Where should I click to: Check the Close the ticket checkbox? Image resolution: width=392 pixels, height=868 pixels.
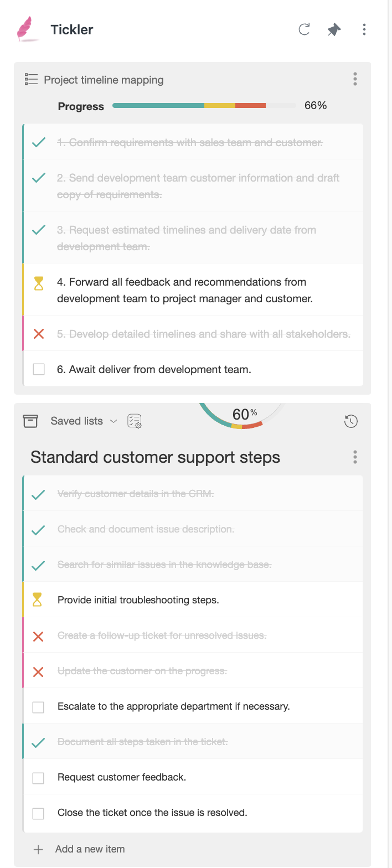pos(38,813)
